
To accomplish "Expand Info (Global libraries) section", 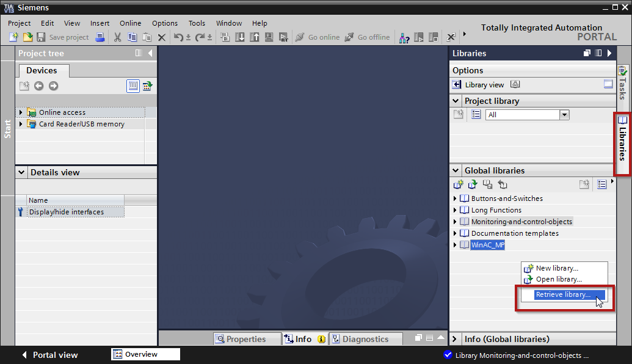I will point(456,339).
